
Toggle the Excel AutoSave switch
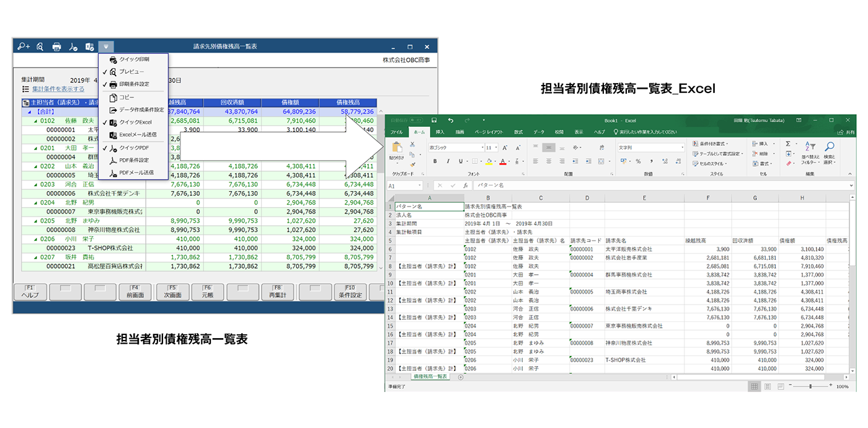[x=417, y=120]
